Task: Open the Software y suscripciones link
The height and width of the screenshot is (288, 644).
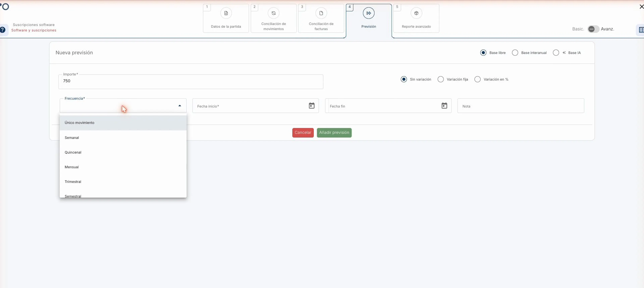Action: (34, 31)
